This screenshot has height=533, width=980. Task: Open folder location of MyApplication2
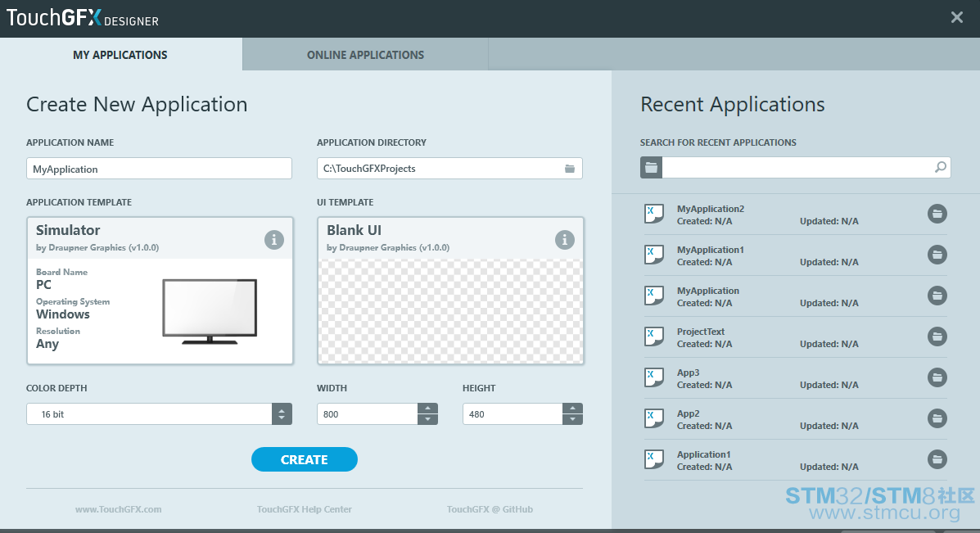point(937,214)
